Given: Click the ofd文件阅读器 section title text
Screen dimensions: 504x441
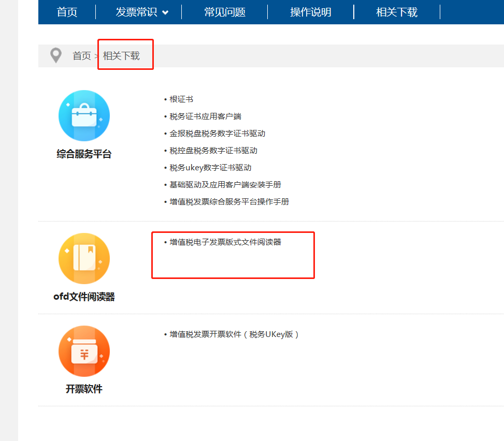Looking at the screenshot, I should [84, 297].
